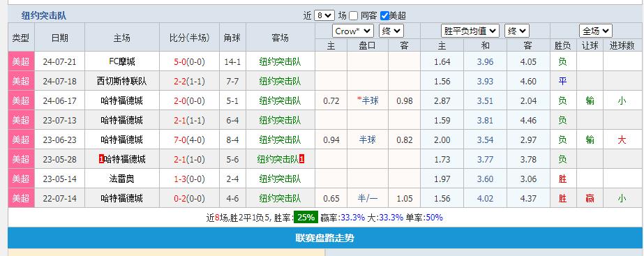Click the red card marker beside 哈特福德城 on 23-05-28
Viewport: 644px width, 256px height.
tap(101, 160)
